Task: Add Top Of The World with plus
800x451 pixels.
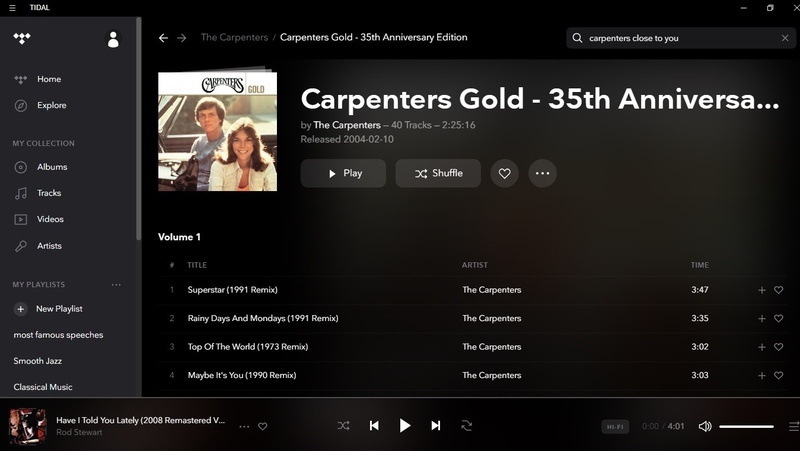Action: [762, 347]
